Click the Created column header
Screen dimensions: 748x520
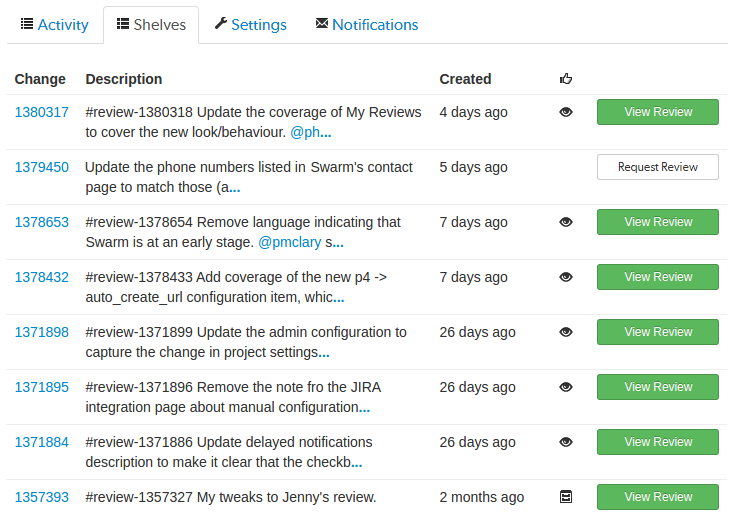pos(465,79)
